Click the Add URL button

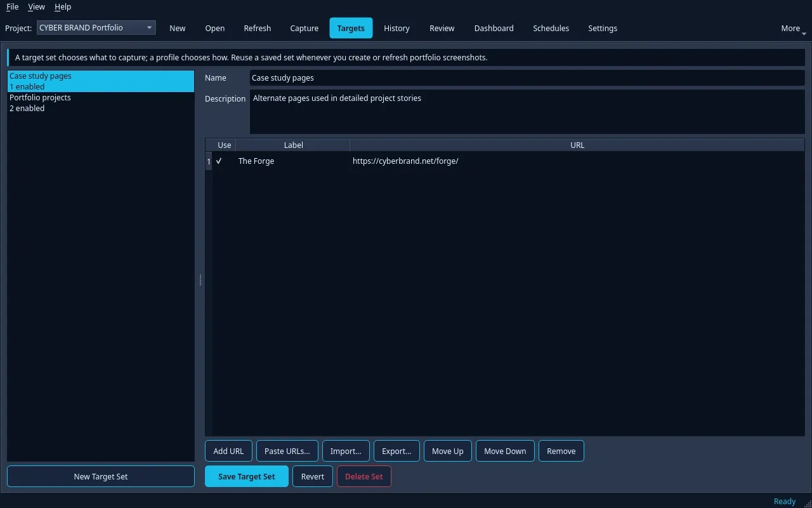[x=228, y=451]
